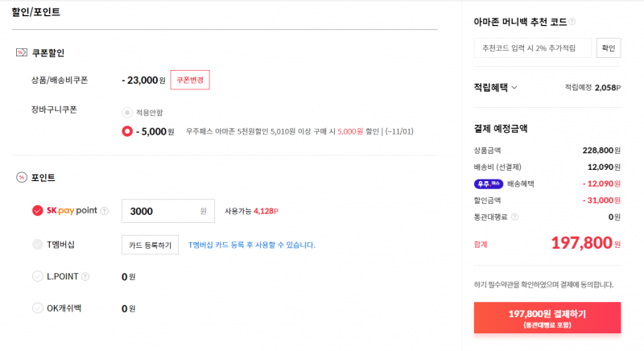Click the point section percent icon
Screen dimensions: 644x351
pyautogui.click(x=22, y=177)
